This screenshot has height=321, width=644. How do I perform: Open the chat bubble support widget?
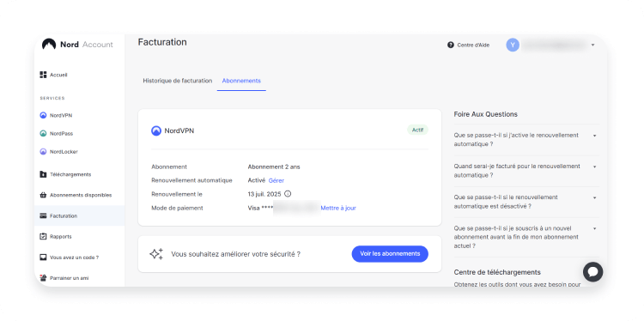tap(592, 272)
